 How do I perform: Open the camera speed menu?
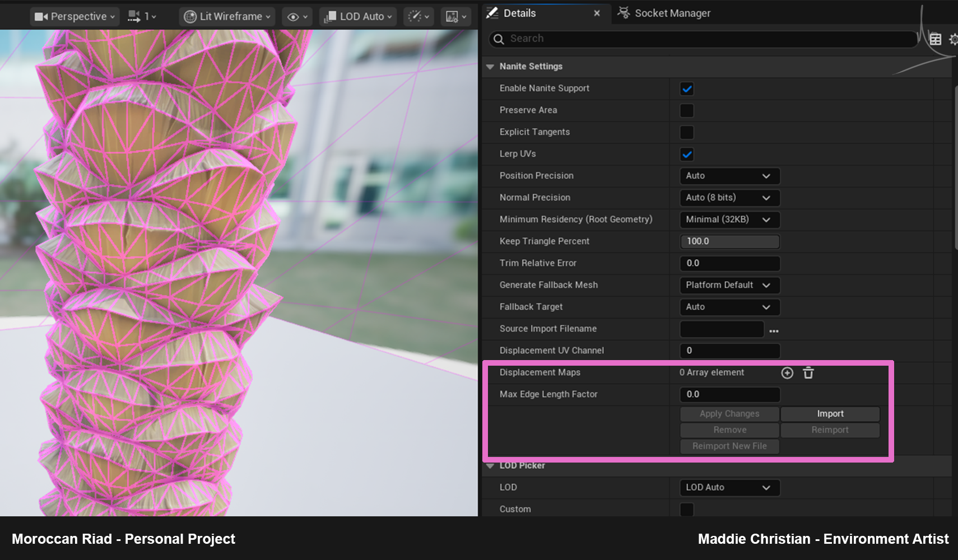pos(142,16)
